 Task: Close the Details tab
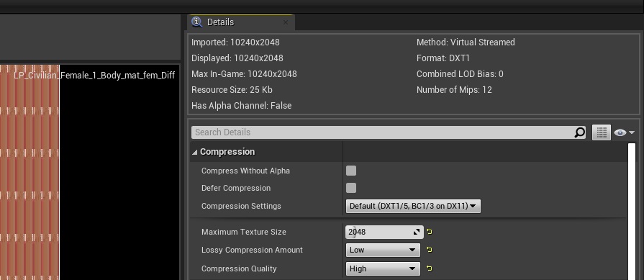(286, 22)
